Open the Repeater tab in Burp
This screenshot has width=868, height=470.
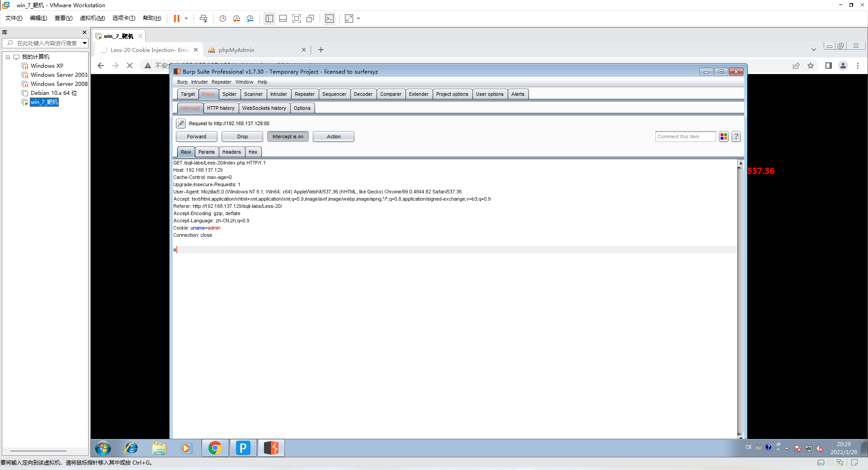point(304,94)
